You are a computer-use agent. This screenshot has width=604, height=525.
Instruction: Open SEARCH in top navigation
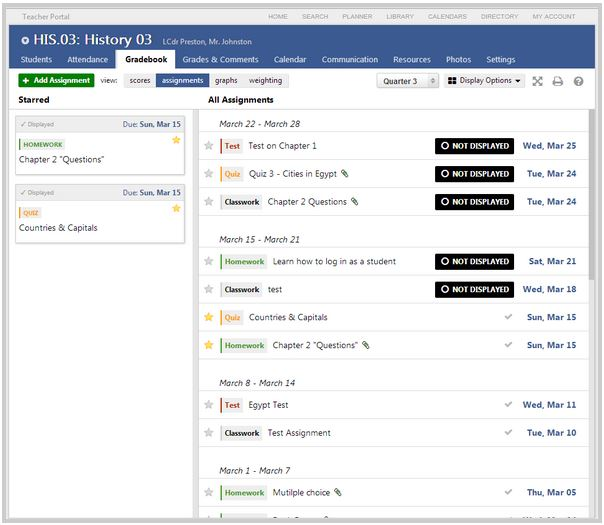click(315, 17)
